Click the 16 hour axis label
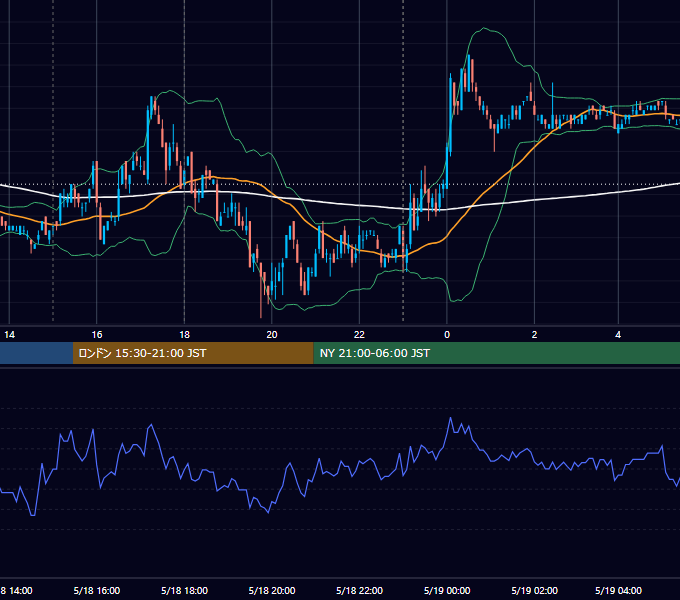Viewport: 680px width, 600px height. (97, 335)
